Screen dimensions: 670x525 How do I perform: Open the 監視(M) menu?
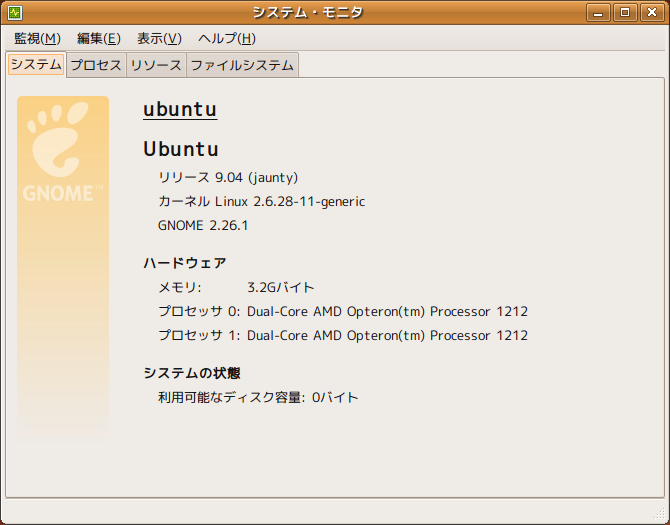(37, 38)
